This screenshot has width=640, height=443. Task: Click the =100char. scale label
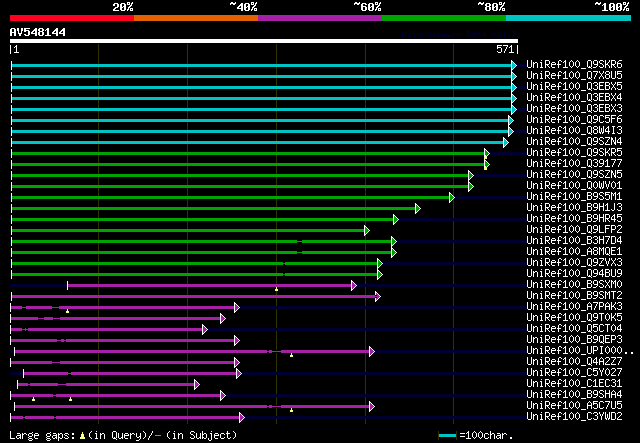486,435
